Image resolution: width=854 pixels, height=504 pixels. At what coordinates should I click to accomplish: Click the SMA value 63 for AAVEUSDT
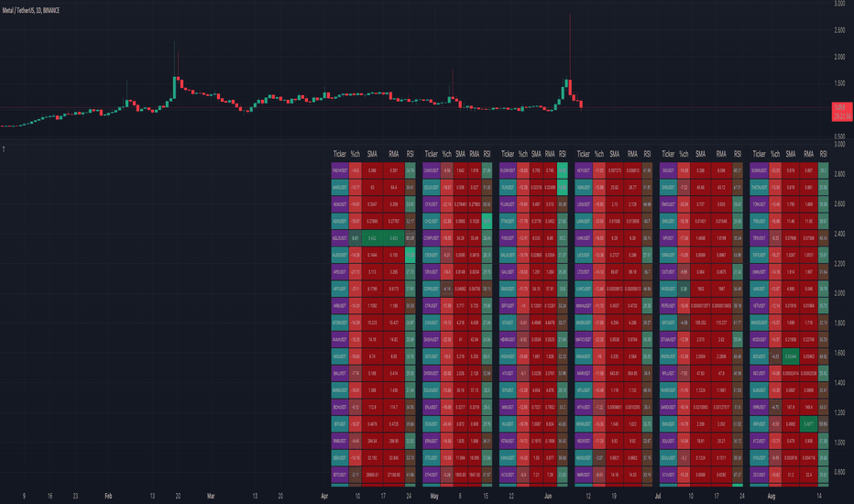click(x=372, y=188)
